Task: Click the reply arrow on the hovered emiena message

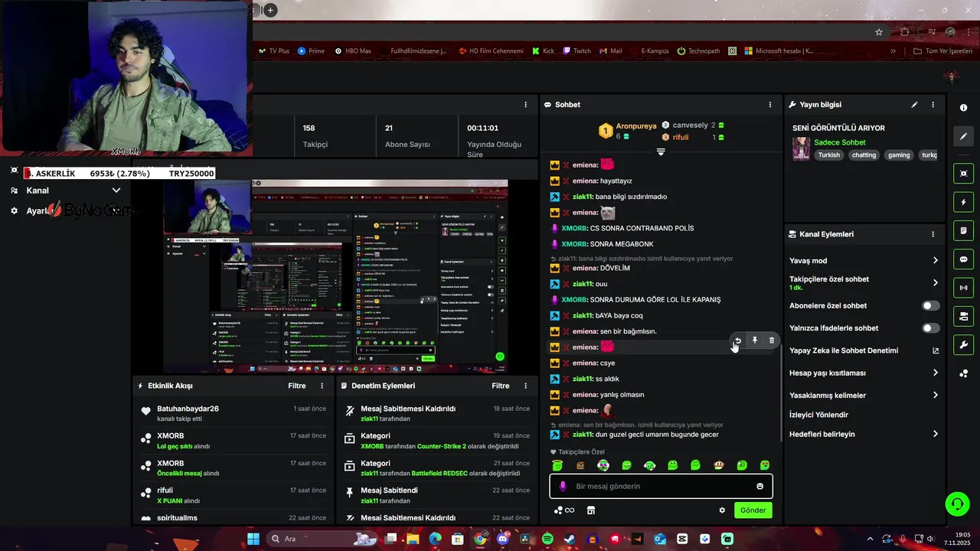Action: (738, 341)
